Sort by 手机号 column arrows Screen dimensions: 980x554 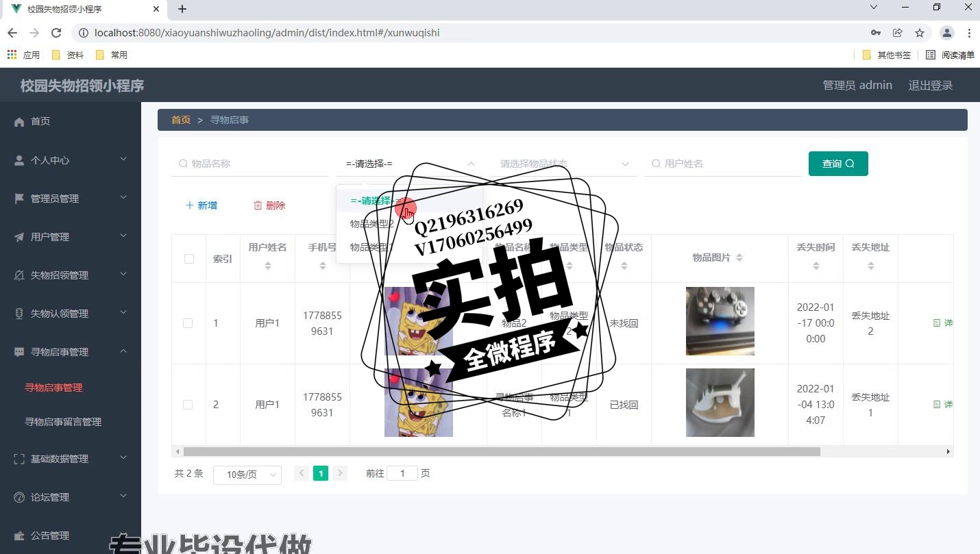click(x=323, y=266)
